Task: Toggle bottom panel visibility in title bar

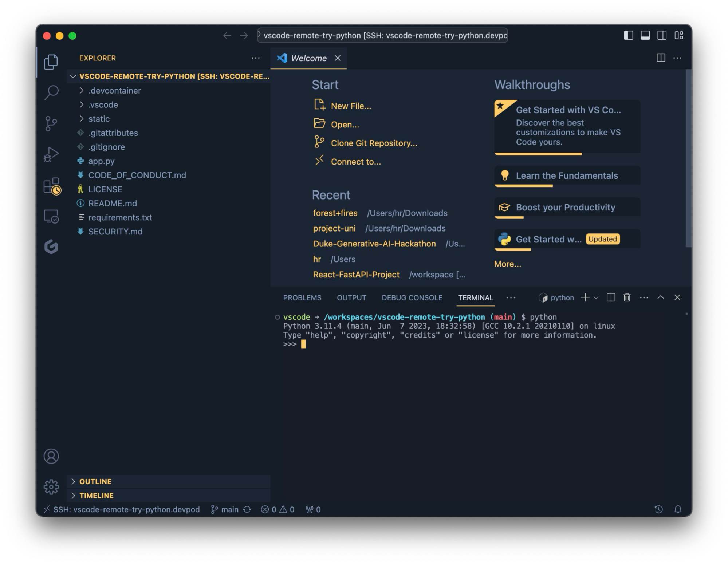Action: pyautogui.click(x=645, y=35)
